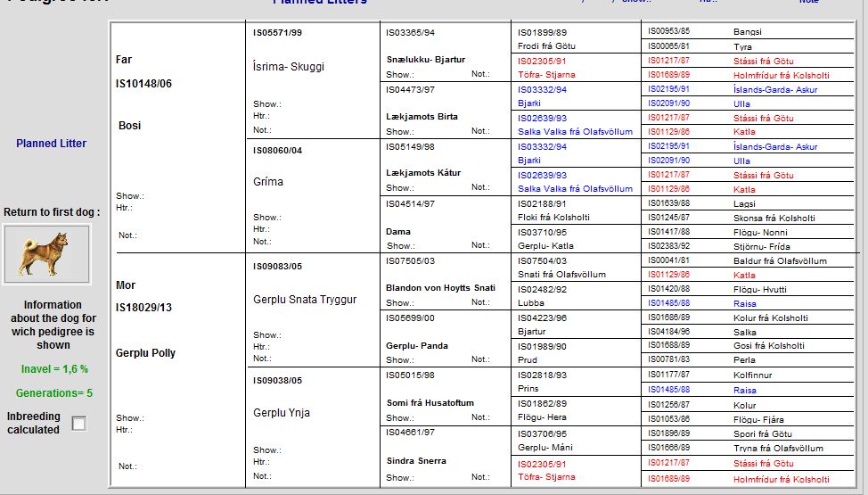Select Flögu- Nonni
868x495 pixels.
(760, 232)
